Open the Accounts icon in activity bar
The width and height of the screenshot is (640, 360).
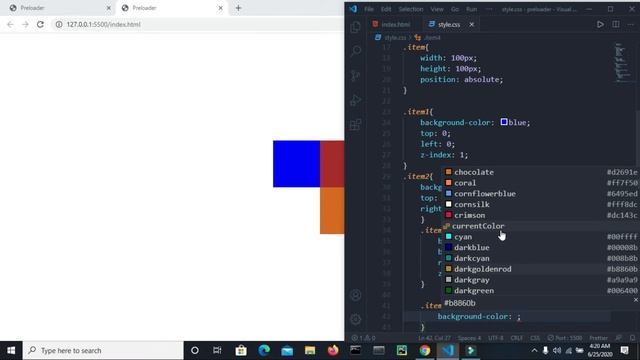356,295
